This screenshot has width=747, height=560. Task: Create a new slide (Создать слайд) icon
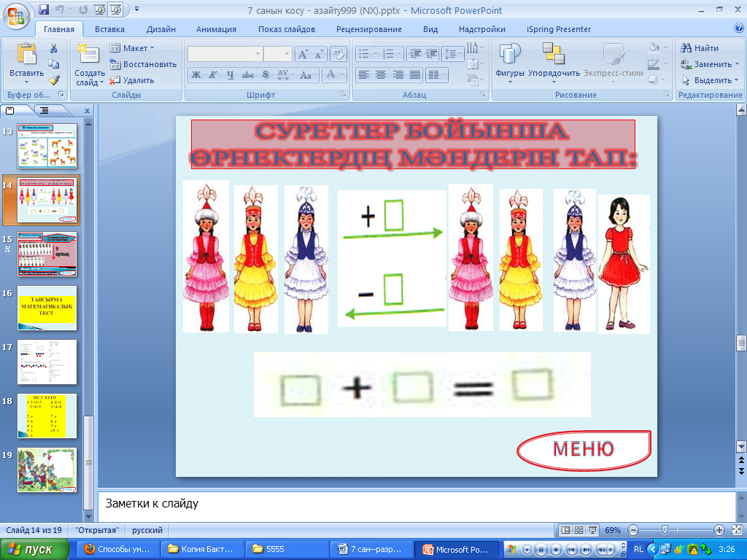pos(88,54)
